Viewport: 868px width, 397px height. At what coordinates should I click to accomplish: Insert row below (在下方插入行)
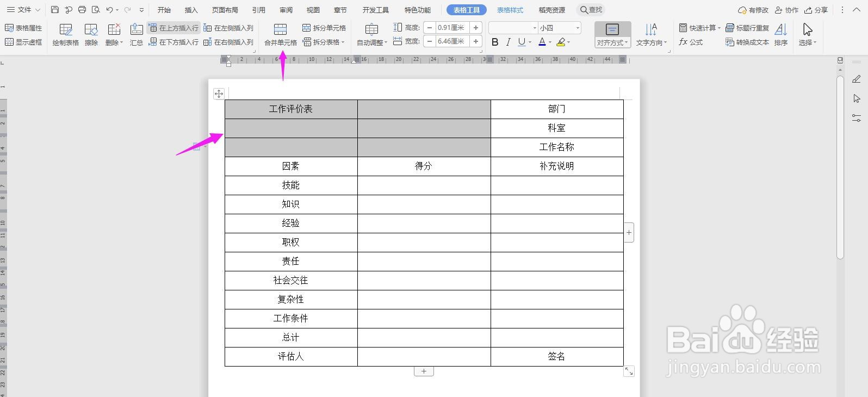[173, 42]
